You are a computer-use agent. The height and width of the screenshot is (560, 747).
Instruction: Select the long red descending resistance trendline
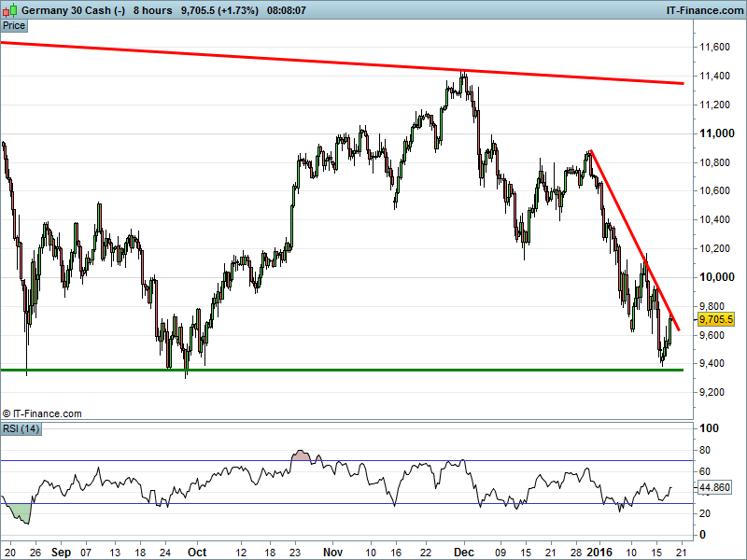(x=280, y=59)
